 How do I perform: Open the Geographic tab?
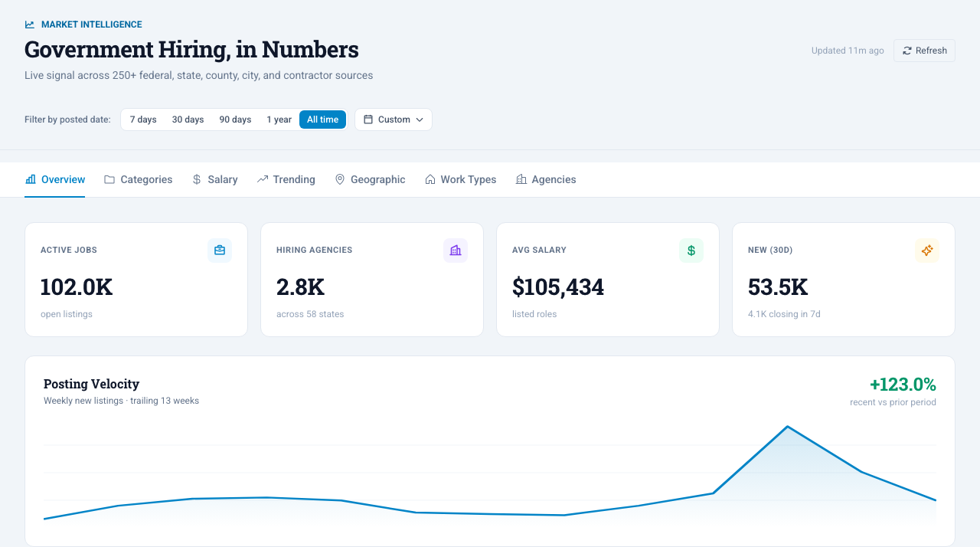370,179
